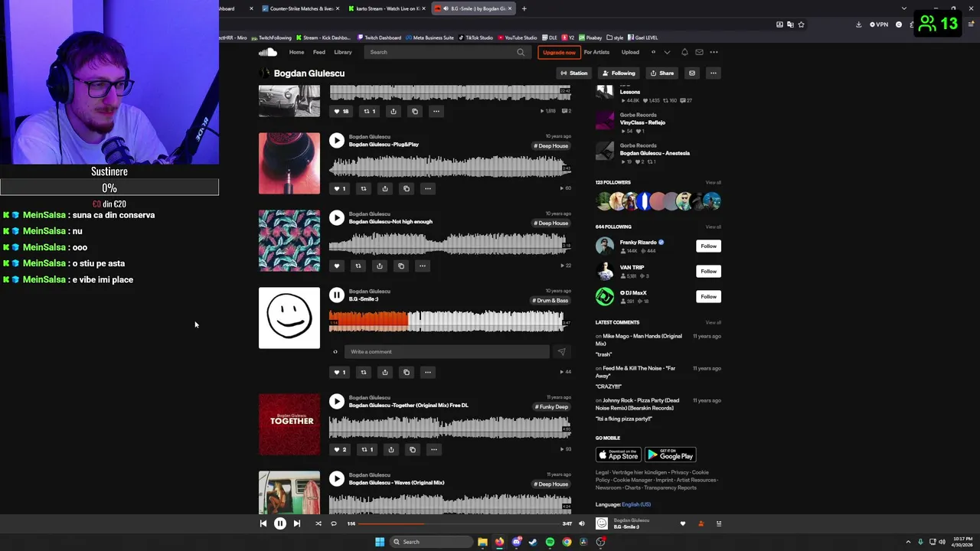Open the Upload page

click(630, 52)
